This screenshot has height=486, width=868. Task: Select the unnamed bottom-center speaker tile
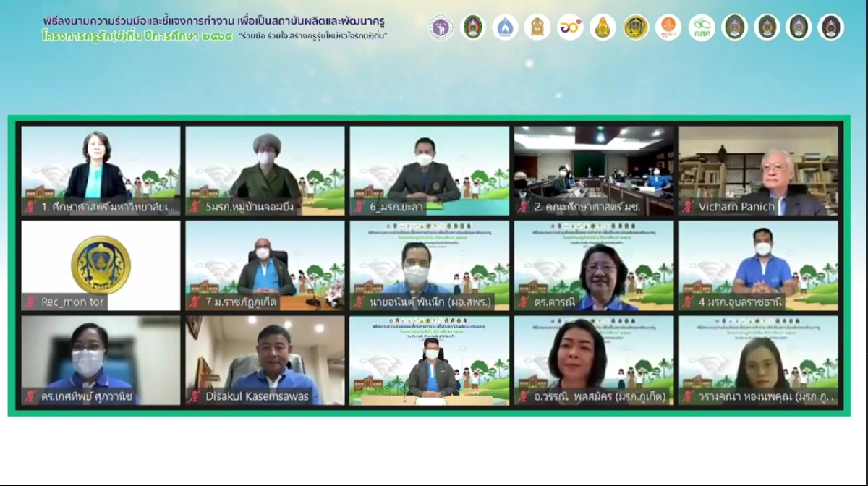point(430,360)
